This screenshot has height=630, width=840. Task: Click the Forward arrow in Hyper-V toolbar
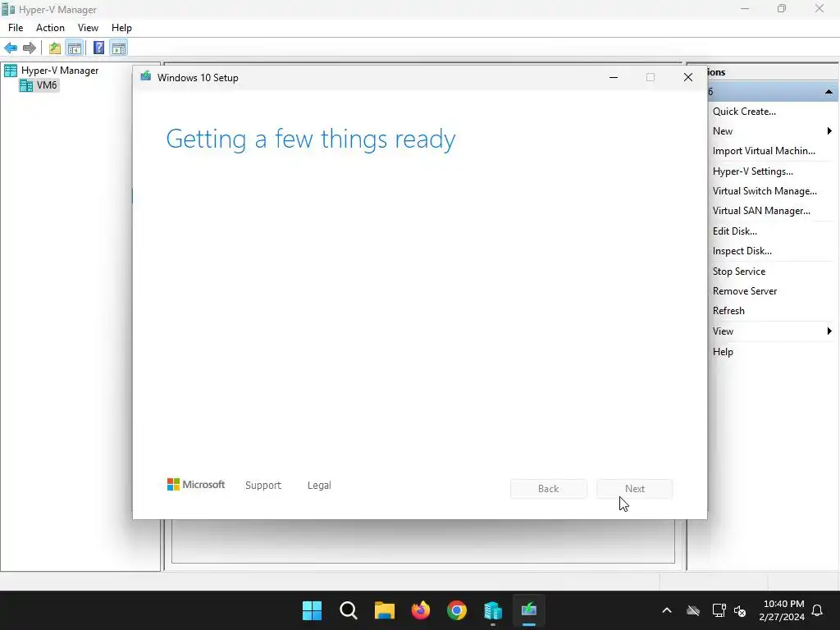(30, 48)
